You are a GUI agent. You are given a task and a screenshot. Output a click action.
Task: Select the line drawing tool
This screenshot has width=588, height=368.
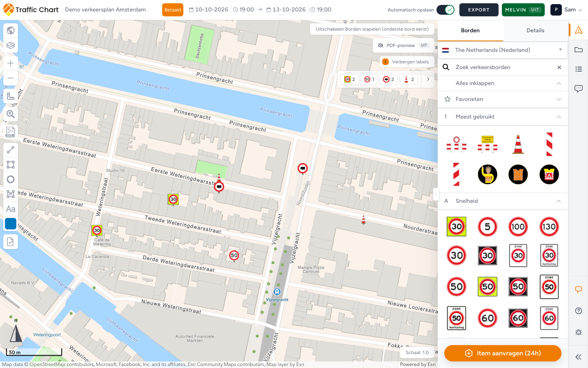pos(11,150)
